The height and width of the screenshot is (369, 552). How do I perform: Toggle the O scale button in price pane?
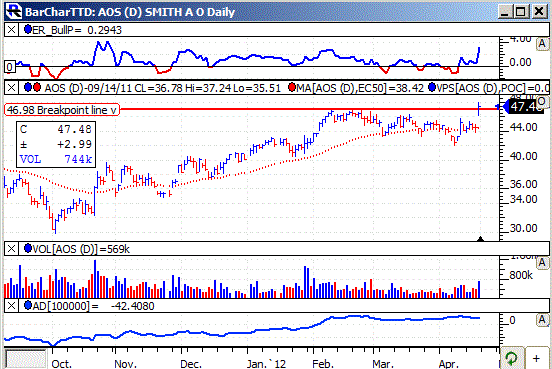tap(542, 101)
